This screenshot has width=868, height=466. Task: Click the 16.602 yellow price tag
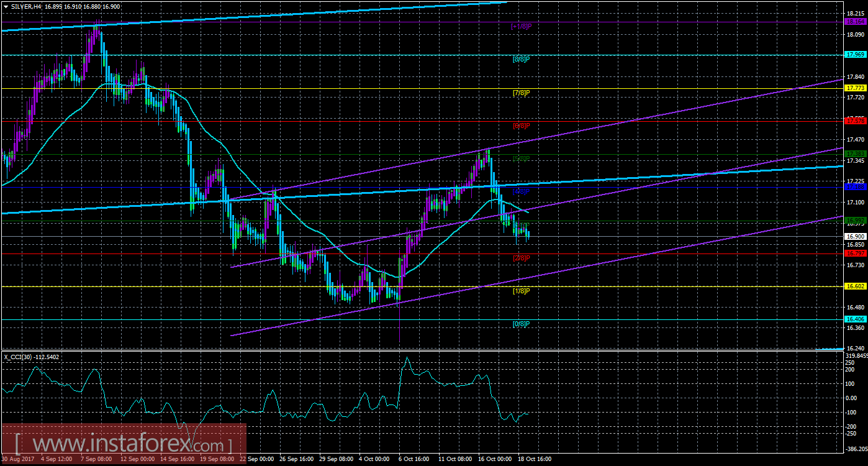pyautogui.click(x=856, y=286)
